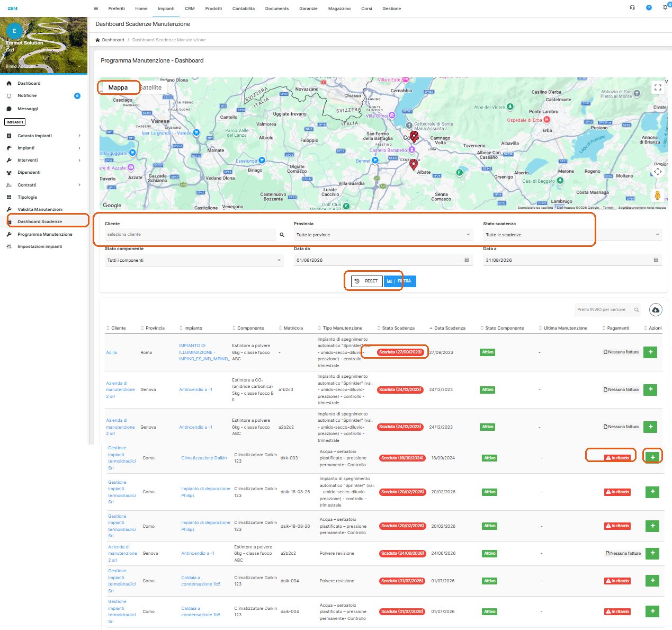Open calendar icon in Data a field
The width and height of the screenshot is (672, 630).
click(x=656, y=260)
